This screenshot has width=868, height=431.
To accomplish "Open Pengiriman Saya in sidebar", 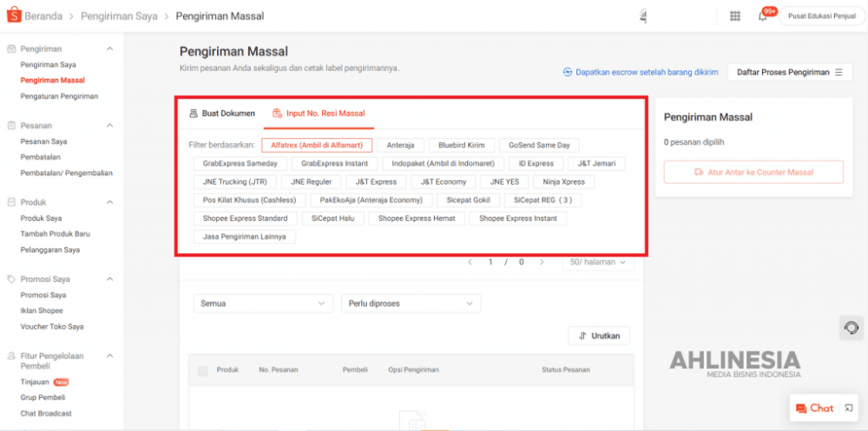I will (x=48, y=65).
